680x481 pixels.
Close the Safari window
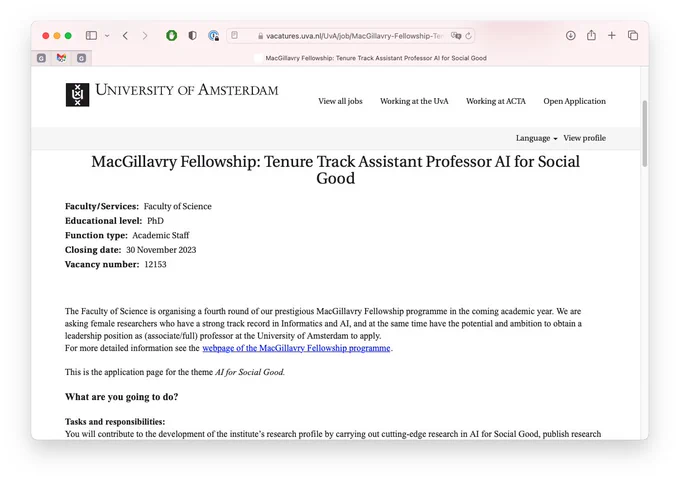pos(46,36)
